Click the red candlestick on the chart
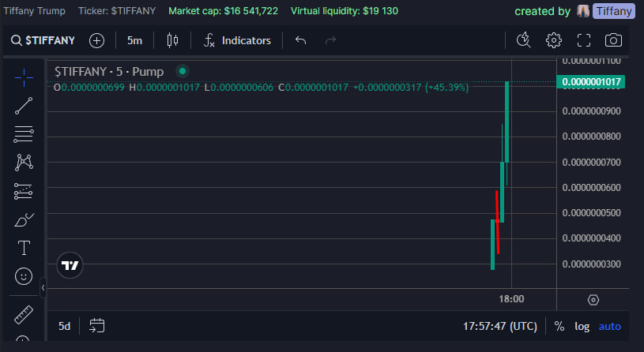 click(497, 222)
